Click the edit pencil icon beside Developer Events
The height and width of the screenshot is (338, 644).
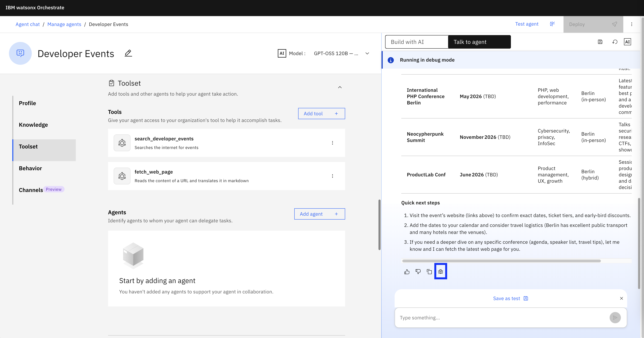[128, 53]
